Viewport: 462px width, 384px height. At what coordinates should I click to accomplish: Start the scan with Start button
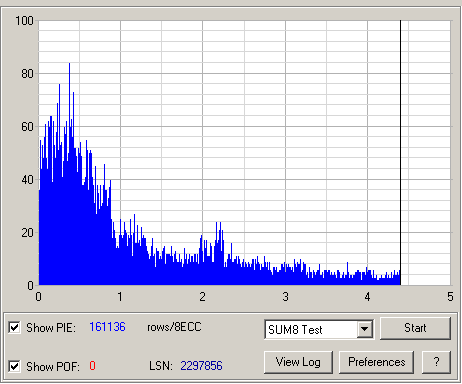pyautogui.click(x=415, y=328)
